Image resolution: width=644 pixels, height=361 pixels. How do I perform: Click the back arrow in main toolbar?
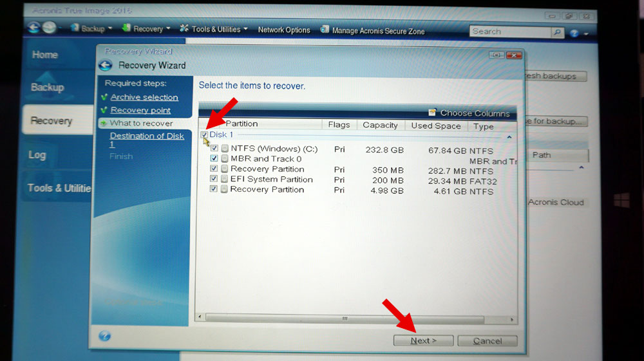(x=34, y=28)
